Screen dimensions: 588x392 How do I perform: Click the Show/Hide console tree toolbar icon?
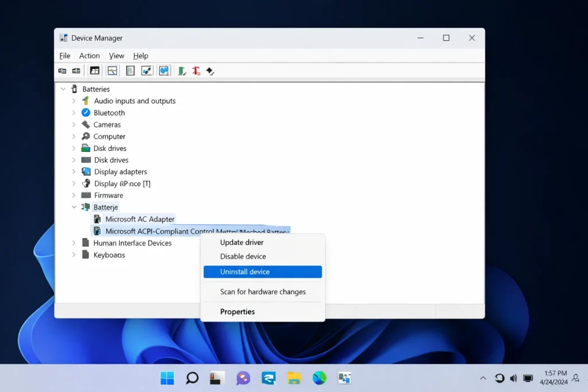click(x=94, y=70)
